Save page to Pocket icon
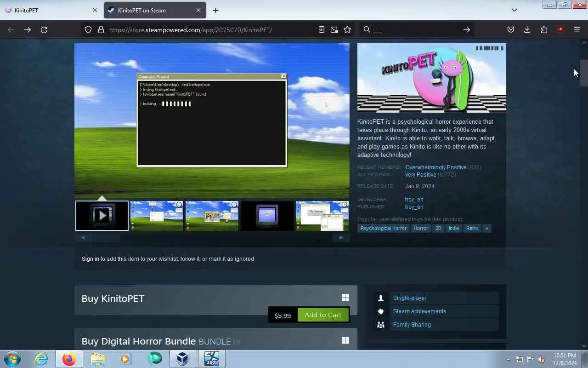588x368 pixels. point(511,30)
